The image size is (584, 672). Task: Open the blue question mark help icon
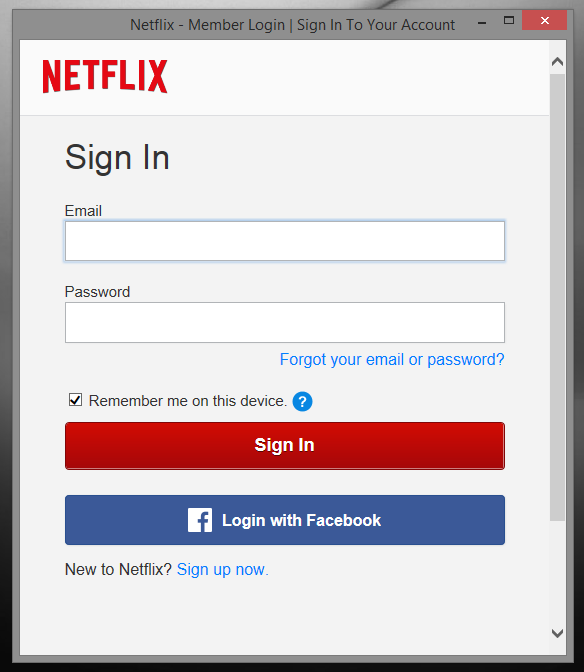[302, 402]
